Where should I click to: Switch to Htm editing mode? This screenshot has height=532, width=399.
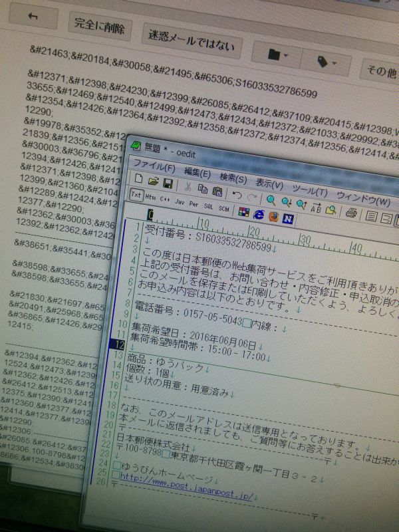click(x=150, y=198)
